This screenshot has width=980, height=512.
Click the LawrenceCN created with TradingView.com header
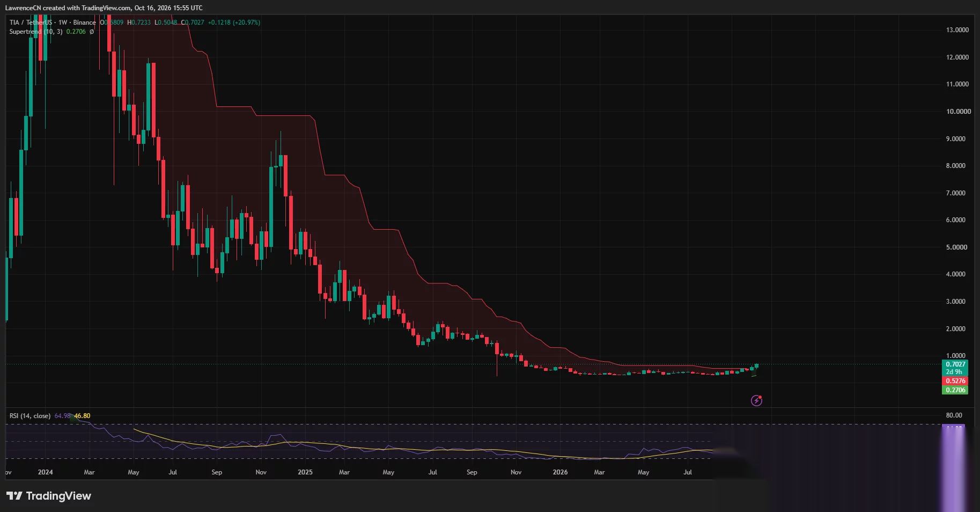point(104,8)
